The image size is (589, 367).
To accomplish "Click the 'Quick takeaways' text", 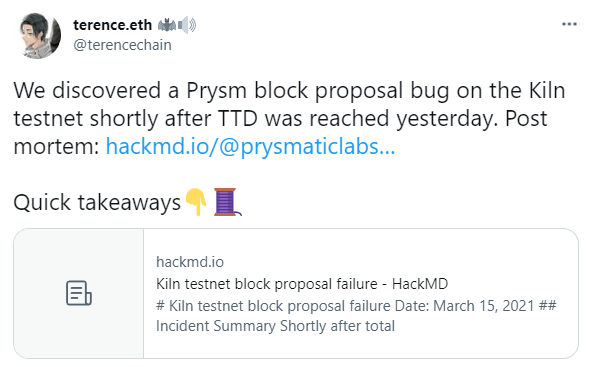I will (x=97, y=203).
